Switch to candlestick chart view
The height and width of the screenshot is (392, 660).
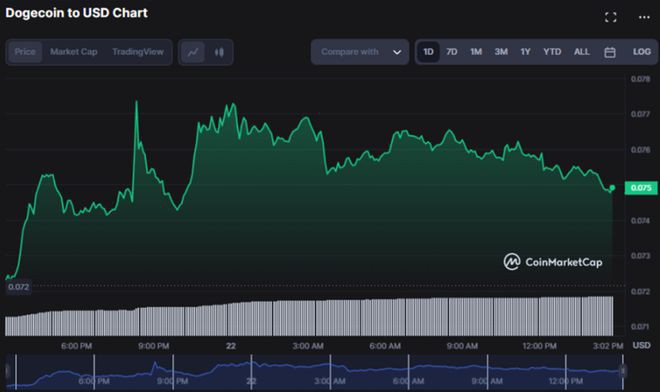219,52
